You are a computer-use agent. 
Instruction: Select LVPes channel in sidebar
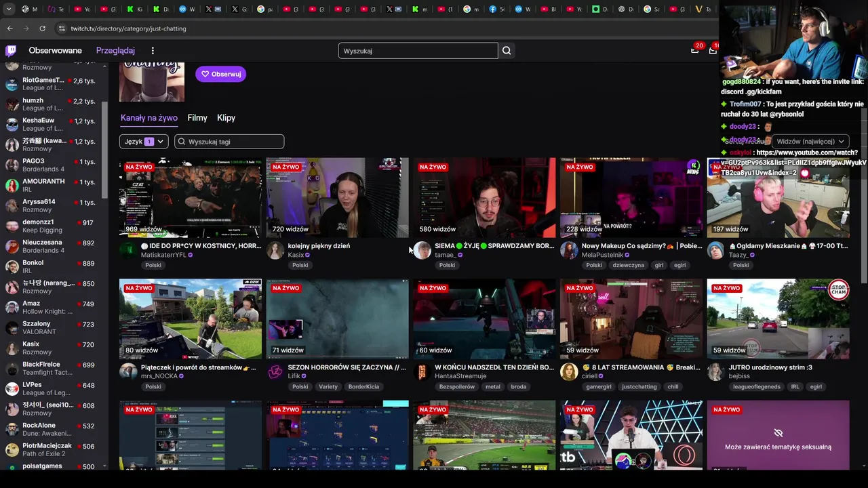pos(53,389)
